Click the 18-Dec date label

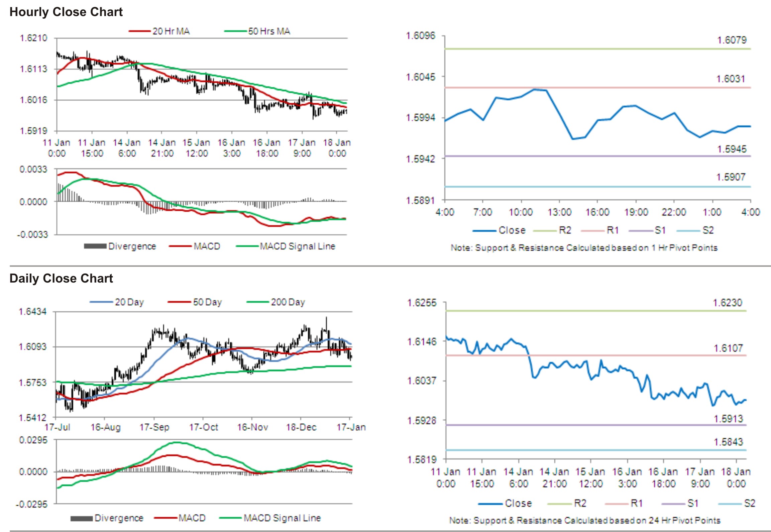301,427
